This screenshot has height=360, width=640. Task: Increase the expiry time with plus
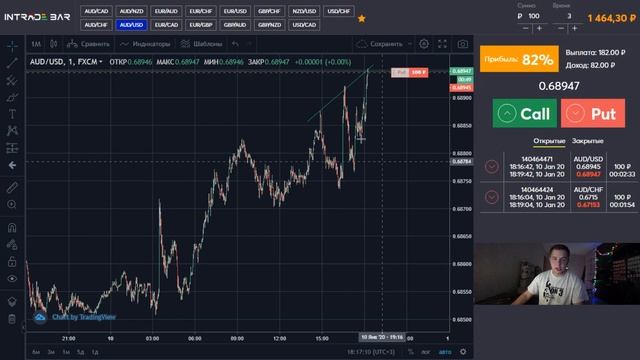point(575,28)
